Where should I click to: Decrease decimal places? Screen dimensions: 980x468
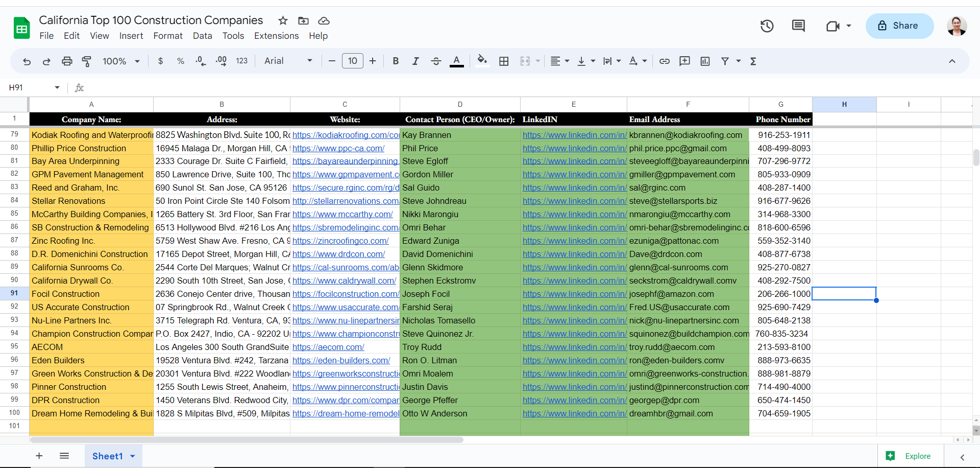point(201,61)
